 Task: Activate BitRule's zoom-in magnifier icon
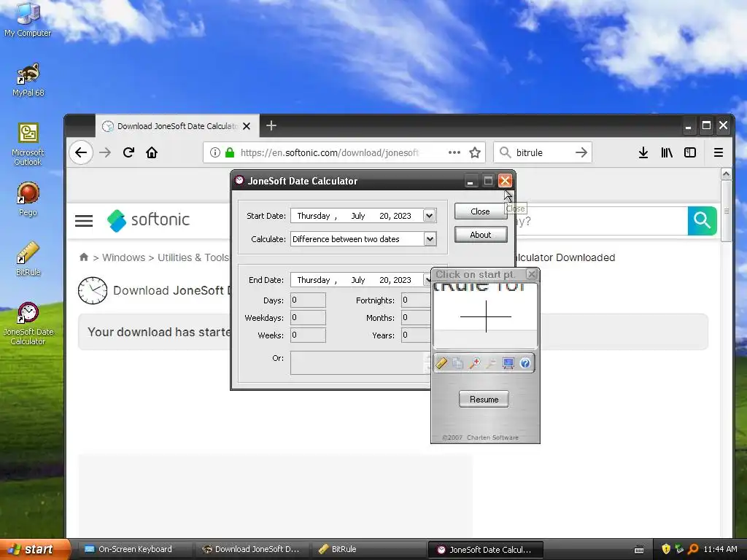(x=474, y=363)
